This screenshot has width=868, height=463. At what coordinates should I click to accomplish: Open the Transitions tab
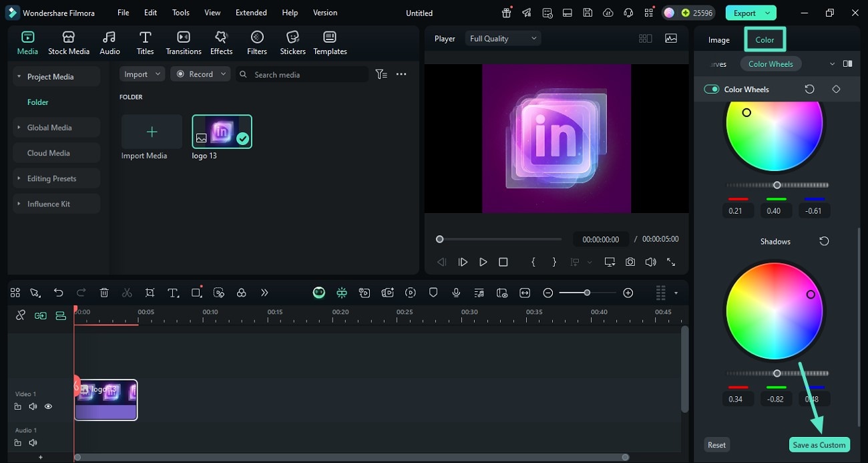(184, 43)
